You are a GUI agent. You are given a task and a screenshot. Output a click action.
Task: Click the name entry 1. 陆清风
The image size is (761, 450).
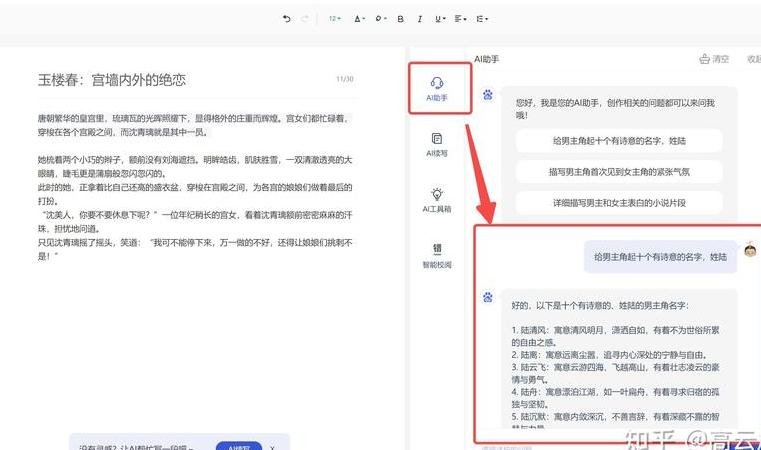(615, 336)
